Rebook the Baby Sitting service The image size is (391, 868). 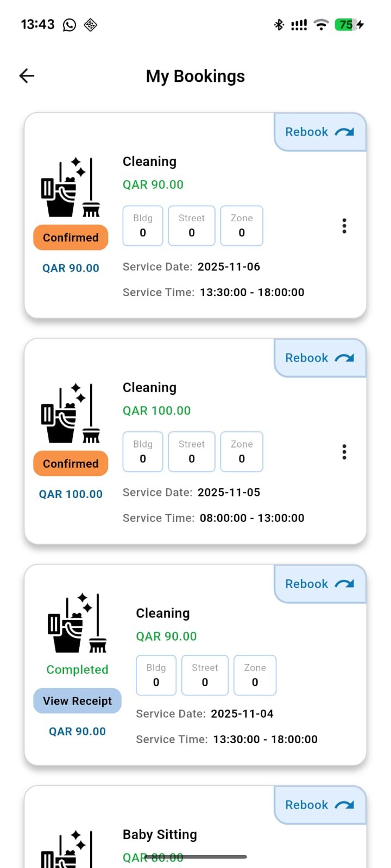click(x=319, y=805)
